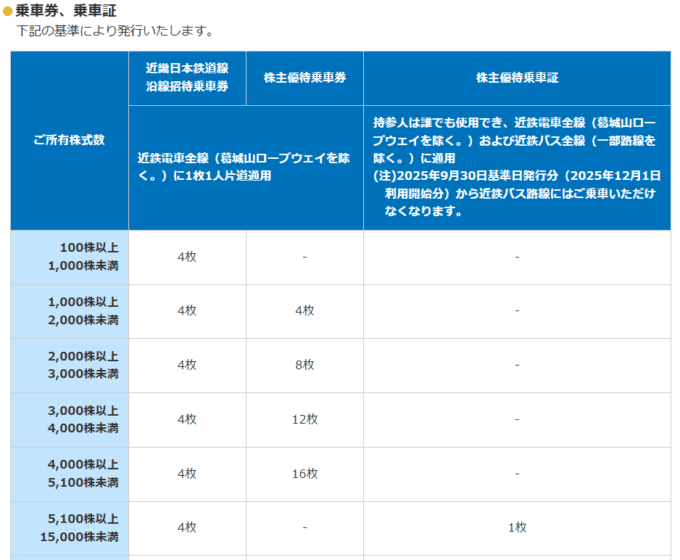Click the '近畿日本鉄道線 沿線招待乗車券' column header
This screenshot has height=560, width=680.
pyautogui.click(x=187, y=78)
